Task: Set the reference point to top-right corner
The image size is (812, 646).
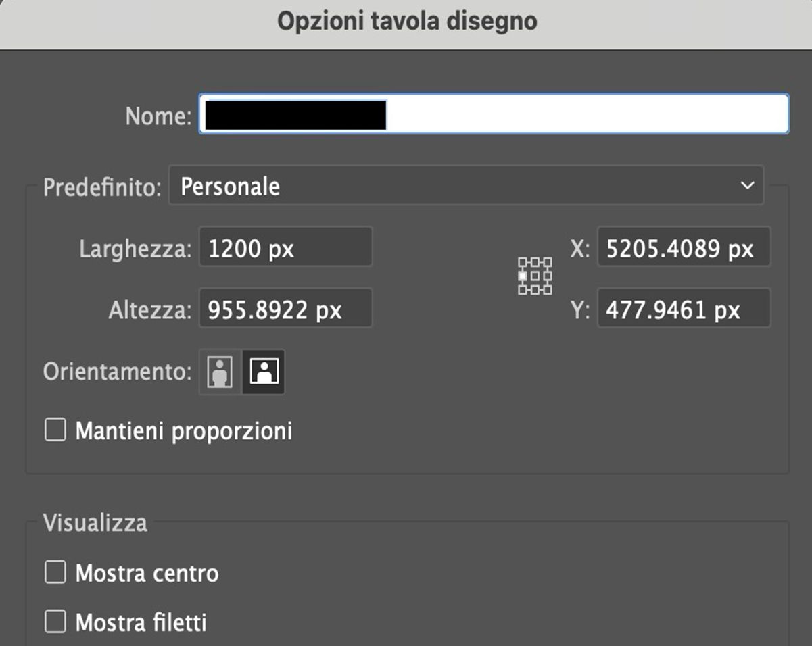Action: click(548, 262)
